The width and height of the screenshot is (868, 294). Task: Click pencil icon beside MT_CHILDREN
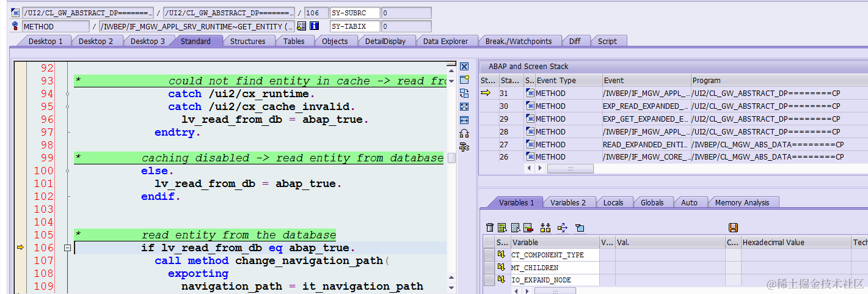click(501, 268)
